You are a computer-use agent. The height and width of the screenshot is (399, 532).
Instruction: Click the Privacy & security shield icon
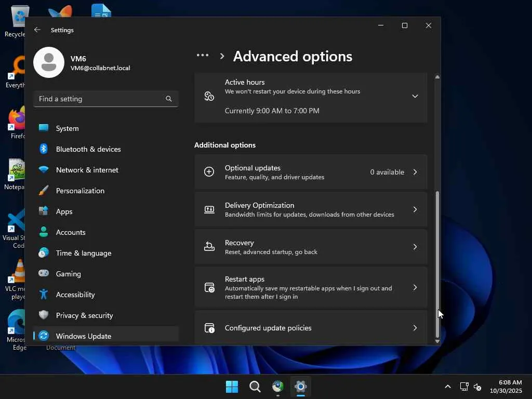click(44, 315)
